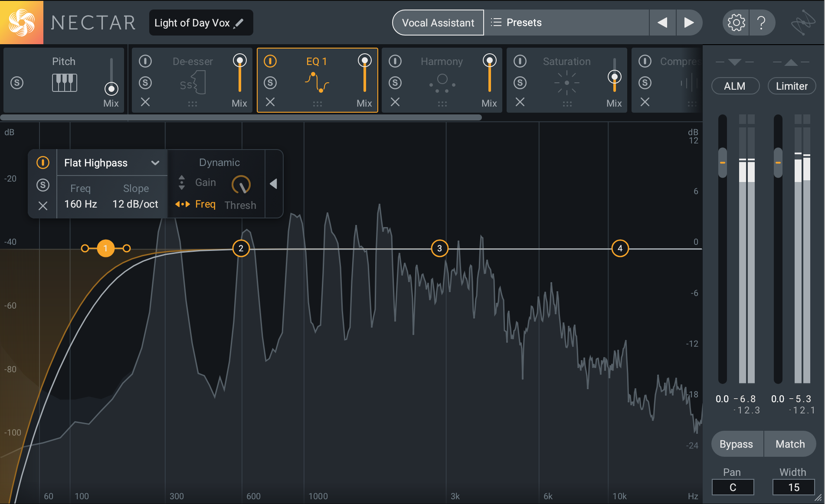Open settings with the gear icon
Image resolution: width=825 pixels, height=504 pixels.
coord(736,23)
